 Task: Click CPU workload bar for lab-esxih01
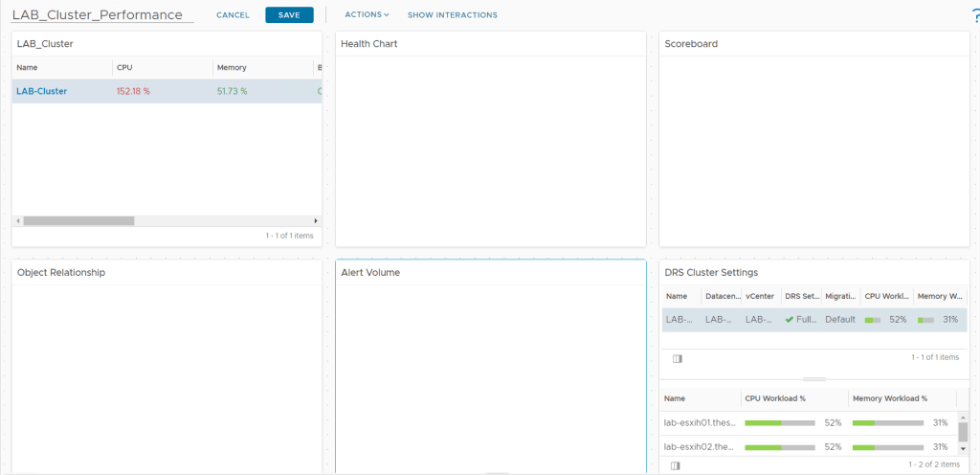coord(779,422)
